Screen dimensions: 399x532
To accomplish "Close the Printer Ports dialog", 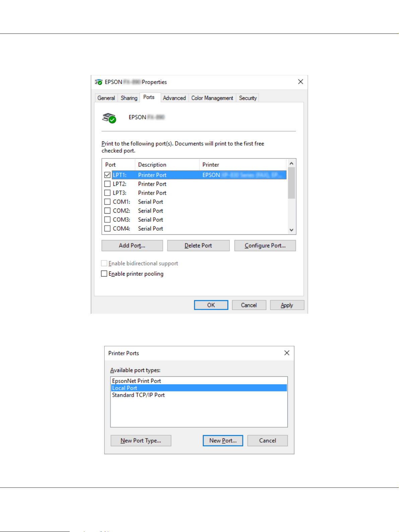I will click(x=287, y=353).
